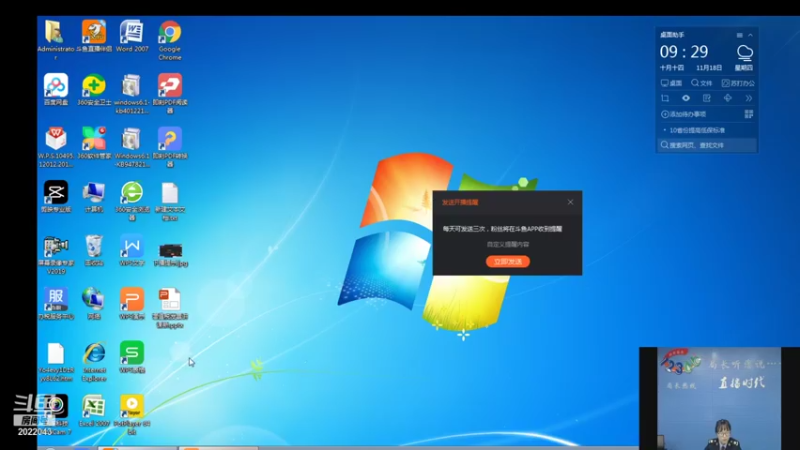Viewport: 800px width, 450px height.
Task: Click the widget search web and files field
Action: (x=707, y=145)
